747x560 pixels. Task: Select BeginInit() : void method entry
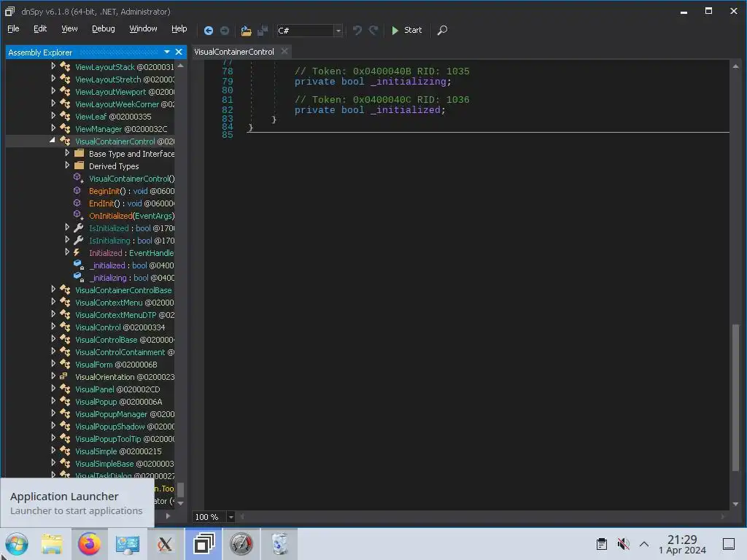pyautogui.click(x=131, y=191)
